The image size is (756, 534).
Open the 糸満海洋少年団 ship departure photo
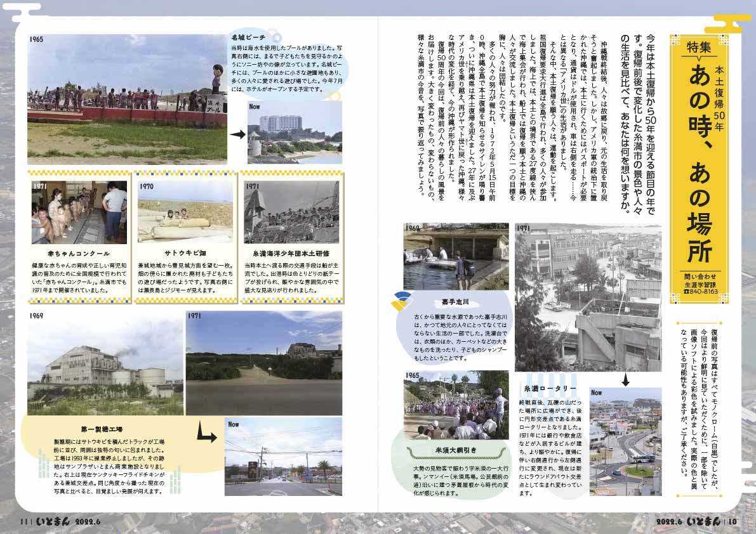pyautogui.click(x=291, y=211)
